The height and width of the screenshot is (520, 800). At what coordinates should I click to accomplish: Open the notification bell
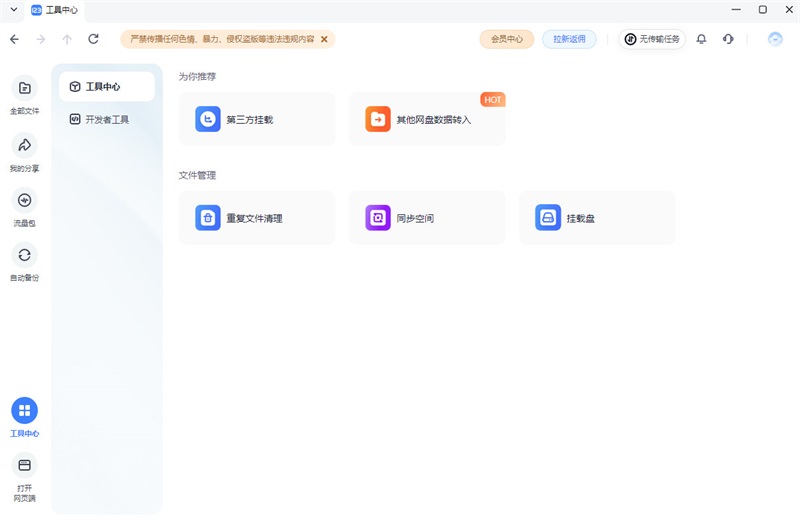coord(702,39)
